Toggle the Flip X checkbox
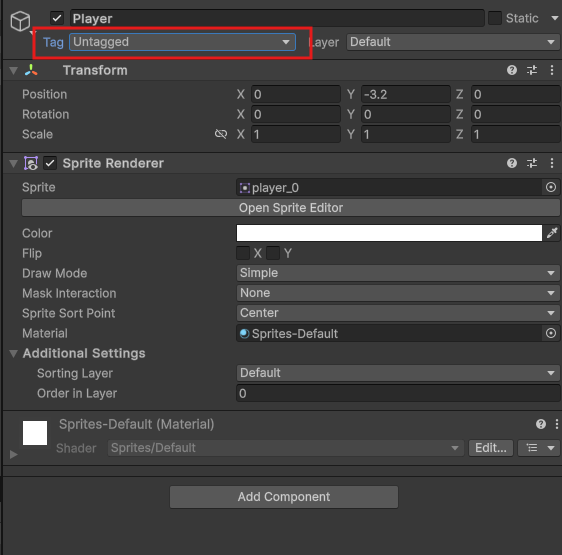This screenshot has height=555, width=562. coord(243,253)
